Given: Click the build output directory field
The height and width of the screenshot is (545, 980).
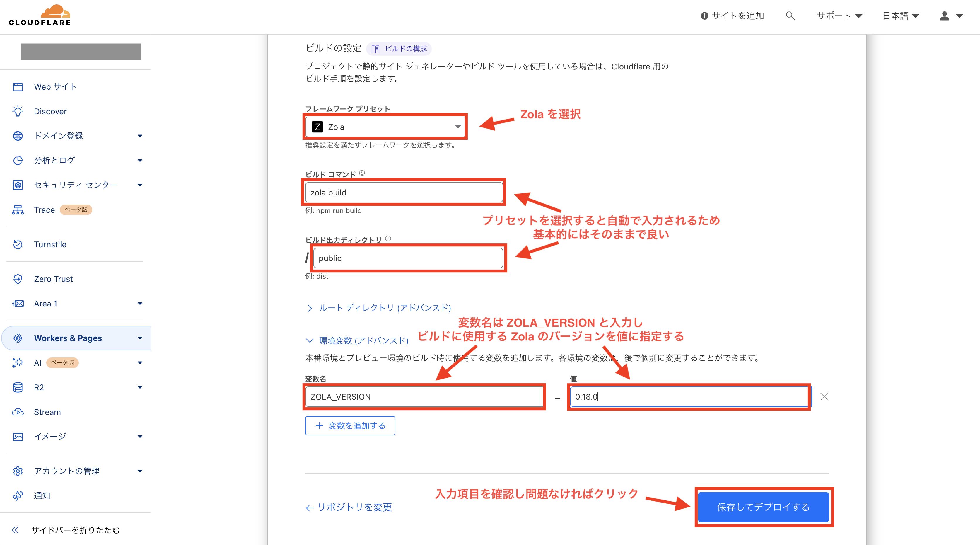Looking at the screenshot, I should [408, 258].
